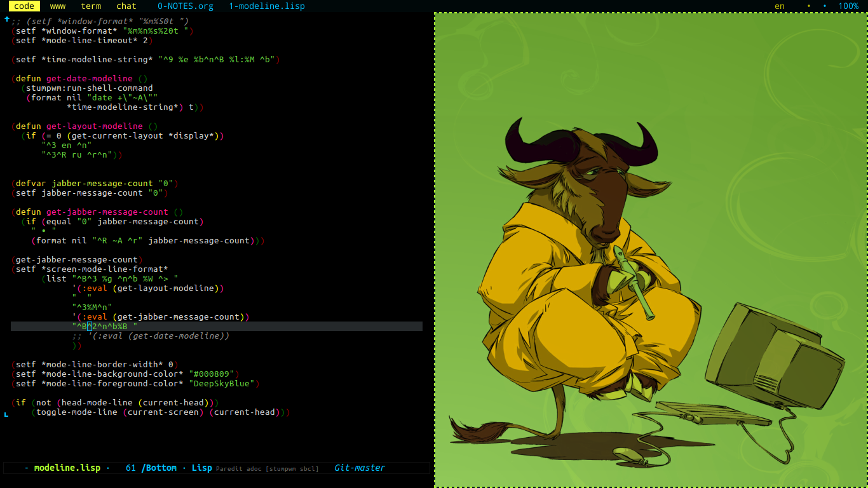
Task: Click the 100% indicator in the top bar
Action: 848,6
